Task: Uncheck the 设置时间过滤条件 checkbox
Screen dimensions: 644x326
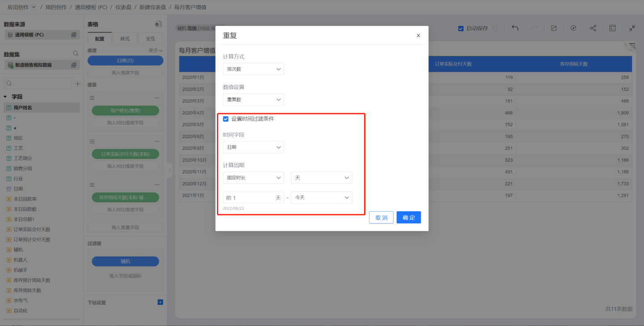Action: (x=226, y=119)
